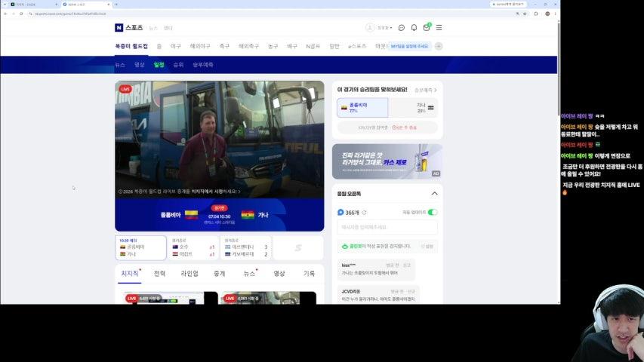Select the 콜롬비아 vs 가나 match card

(x=140, y=247)
